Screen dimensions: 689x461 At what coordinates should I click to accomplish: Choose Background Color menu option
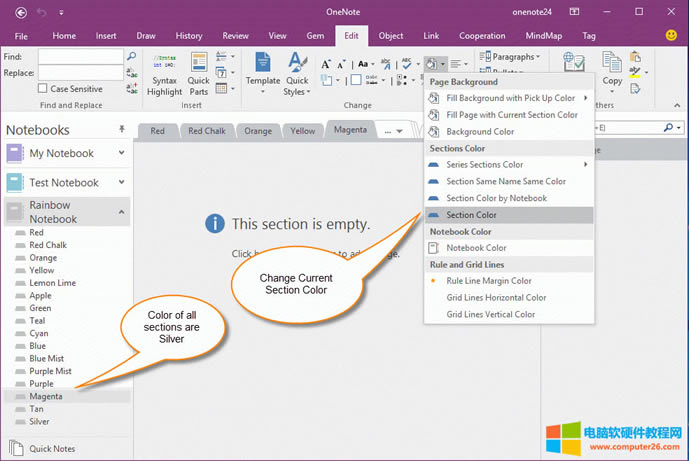[x=480, y=131]
